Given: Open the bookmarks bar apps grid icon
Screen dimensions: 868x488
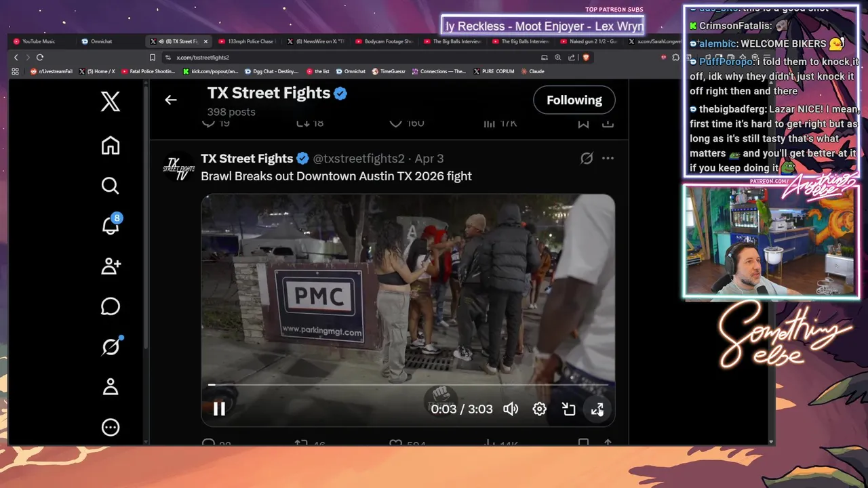Looking at the screenshot, I should tap(16, 71).
